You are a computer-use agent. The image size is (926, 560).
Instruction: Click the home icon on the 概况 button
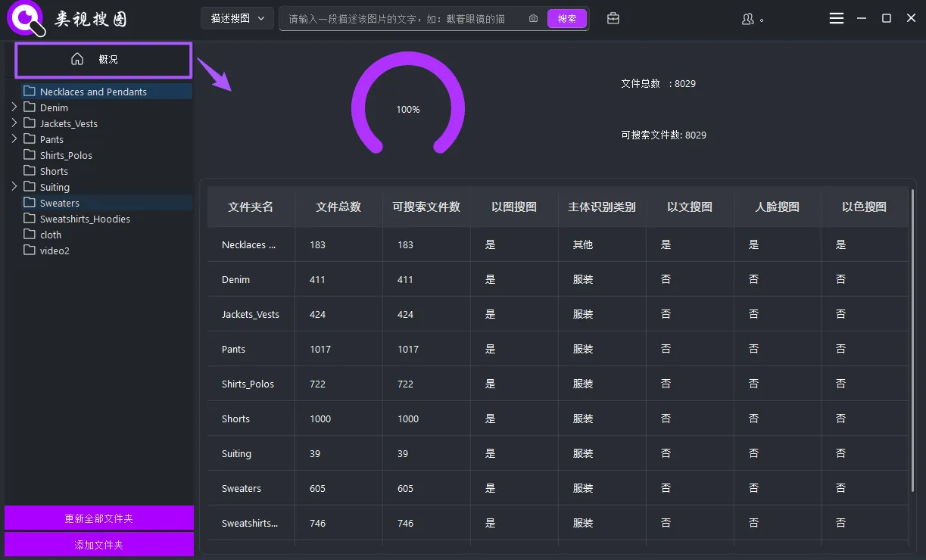click(x=77, y=59)
